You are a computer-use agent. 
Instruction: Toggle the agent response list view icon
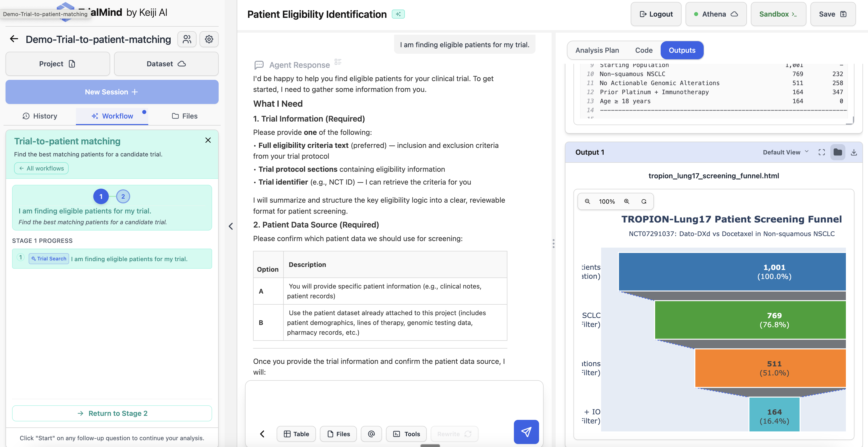[x=338, y=62]
